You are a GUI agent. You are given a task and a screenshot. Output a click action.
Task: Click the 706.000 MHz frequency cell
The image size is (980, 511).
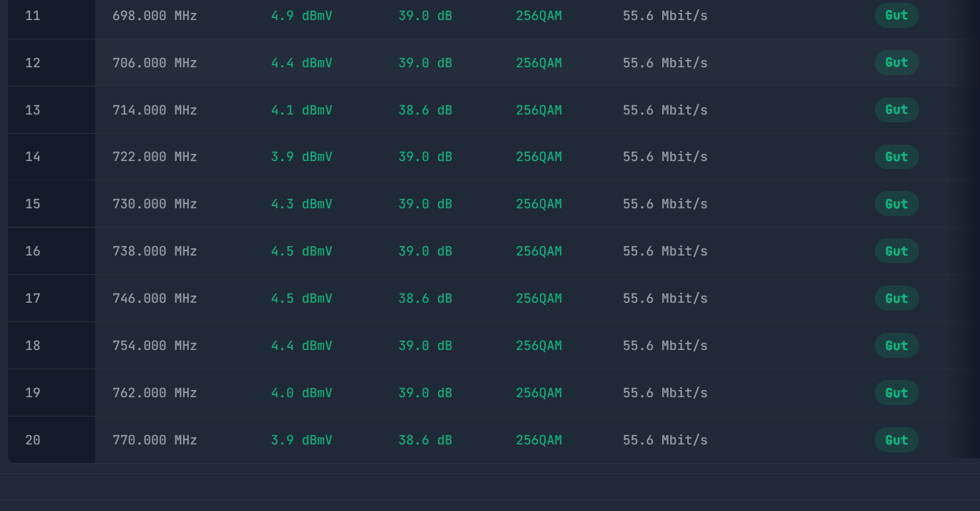click(x=155, y=63)
